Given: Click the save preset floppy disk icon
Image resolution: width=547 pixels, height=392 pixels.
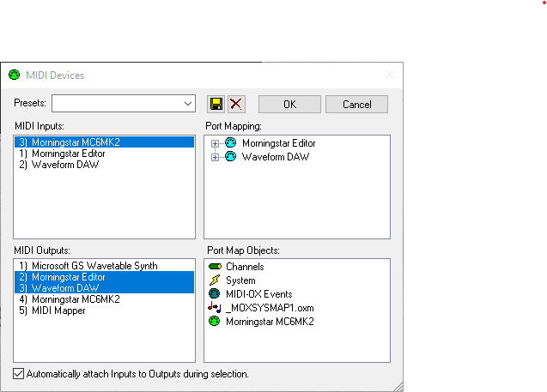Looking at the screenshot, I should point(216,104).
